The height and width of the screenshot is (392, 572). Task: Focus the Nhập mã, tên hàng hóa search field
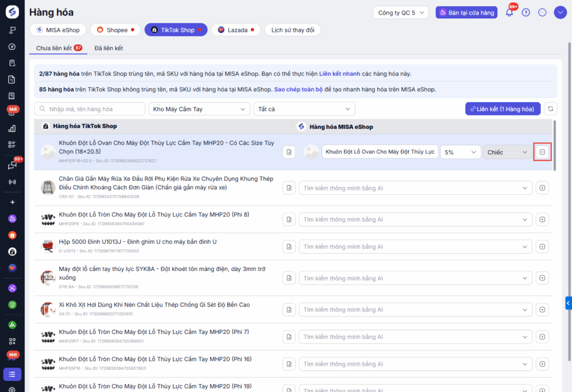(x=90, y=109)
